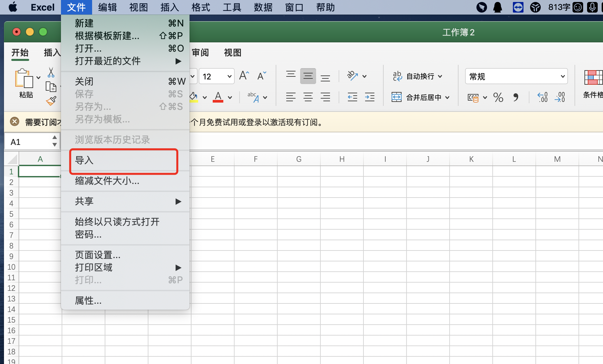This screenshot has width=603, height=364.
Task: Increase font size with large A icon
Action: pyautogui.click(x=244, y=76)
